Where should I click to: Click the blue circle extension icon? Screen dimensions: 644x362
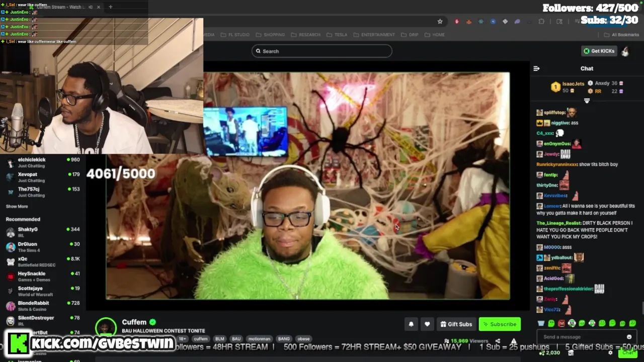(x=493, y=22)
